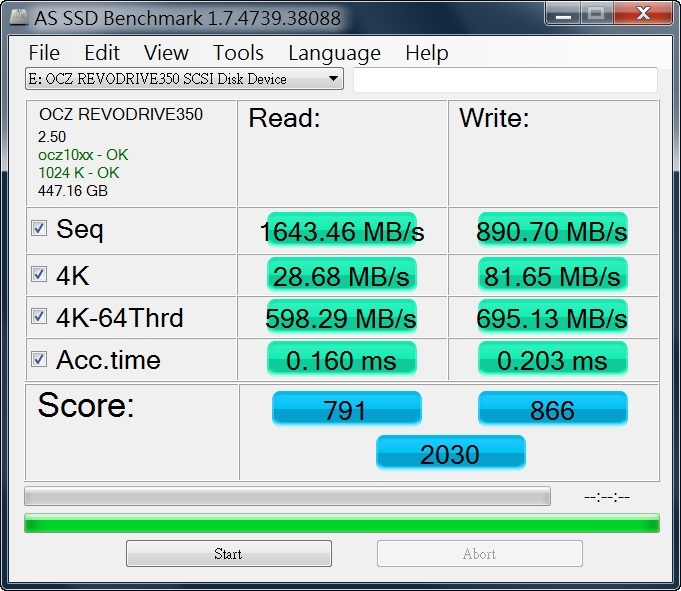Open the Tools menu

point(238,53)
